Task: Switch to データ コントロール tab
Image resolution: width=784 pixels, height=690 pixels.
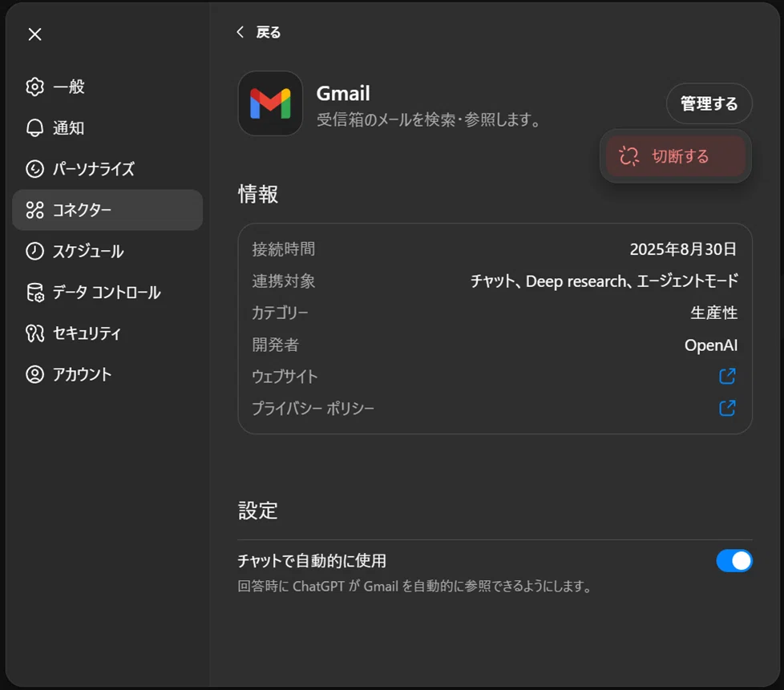Action: point(107,293)
